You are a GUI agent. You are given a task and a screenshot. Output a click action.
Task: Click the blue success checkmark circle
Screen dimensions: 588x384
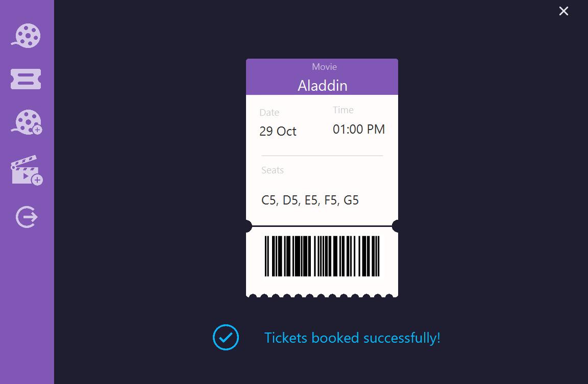(x=226, y=337)
